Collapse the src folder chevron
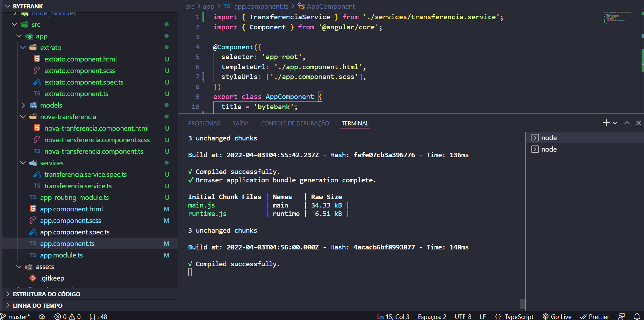The width and height of the screenshot is (644, 320). pyautogui.click(x=15, y=24)
